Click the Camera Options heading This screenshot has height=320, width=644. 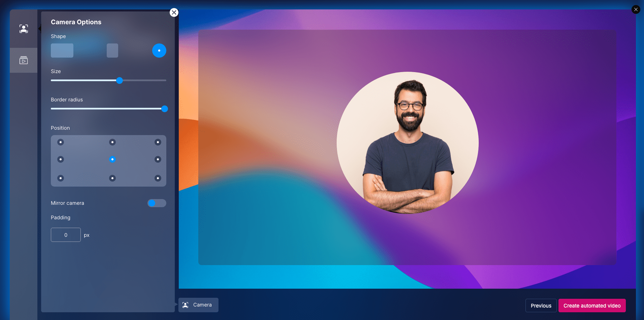76,22
